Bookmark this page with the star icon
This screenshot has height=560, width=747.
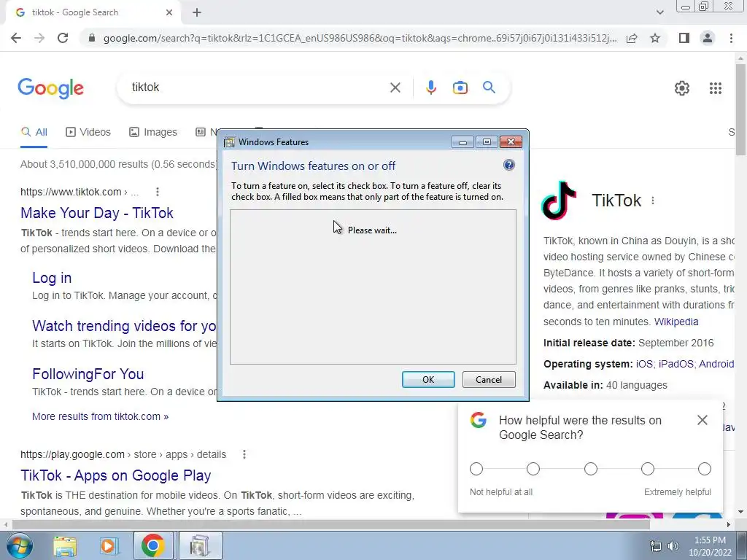tap(655, 38)
